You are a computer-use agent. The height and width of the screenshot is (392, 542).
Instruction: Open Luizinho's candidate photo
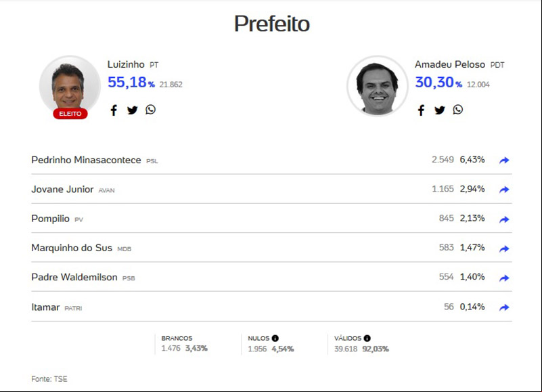click(x=70, y=86)
